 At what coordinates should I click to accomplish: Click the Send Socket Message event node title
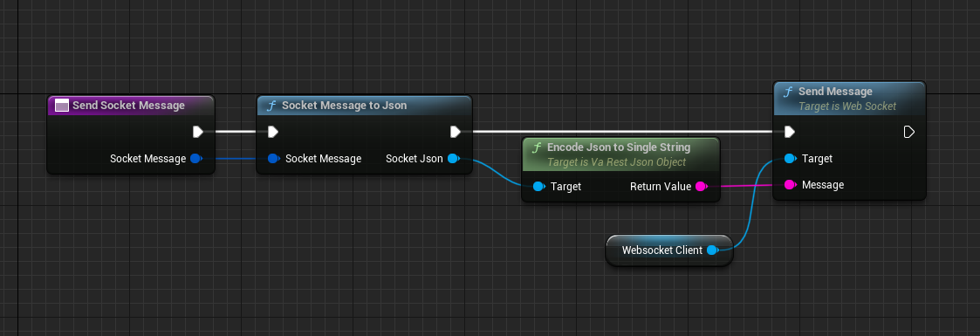point(128,106)
